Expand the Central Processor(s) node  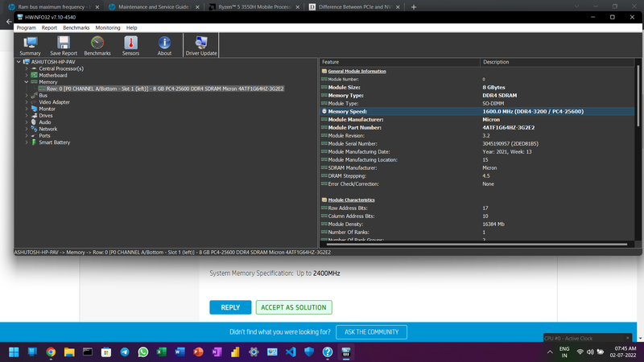(x=27, y=68)
